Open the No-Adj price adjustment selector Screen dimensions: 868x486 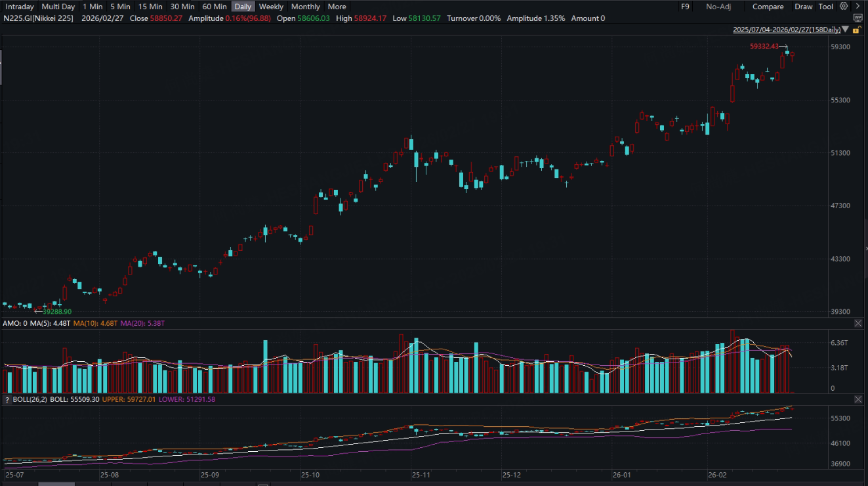click(719, 7)
